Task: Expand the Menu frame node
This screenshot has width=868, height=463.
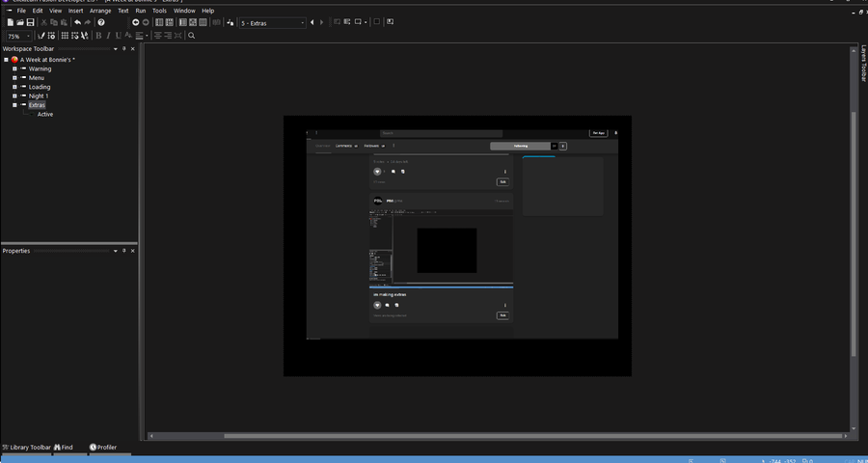Action: (14, 78)
